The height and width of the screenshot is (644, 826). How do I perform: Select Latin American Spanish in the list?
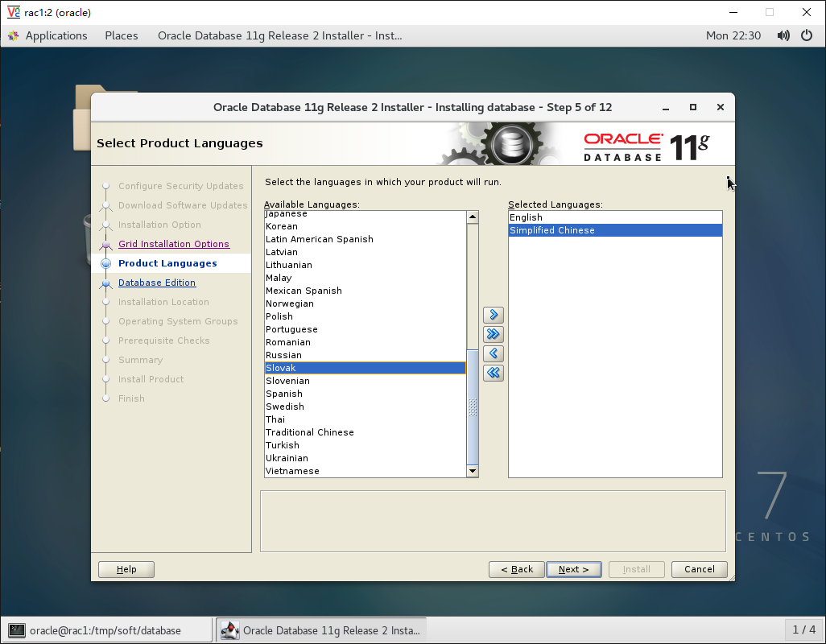365,239
